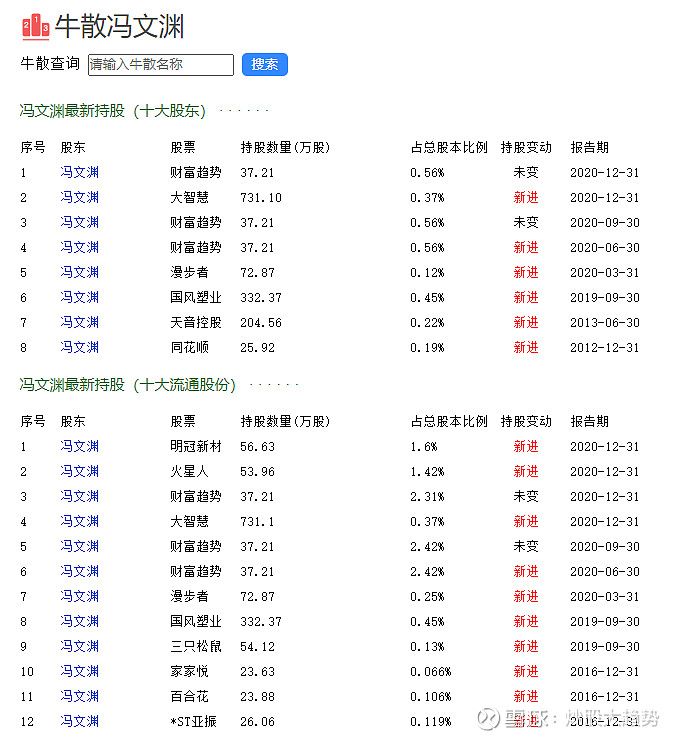Image resolution: width=679 pixels, height=739 pixels.
Task: Click the 26.06 holding quantity value
Action: coord(257,722)
